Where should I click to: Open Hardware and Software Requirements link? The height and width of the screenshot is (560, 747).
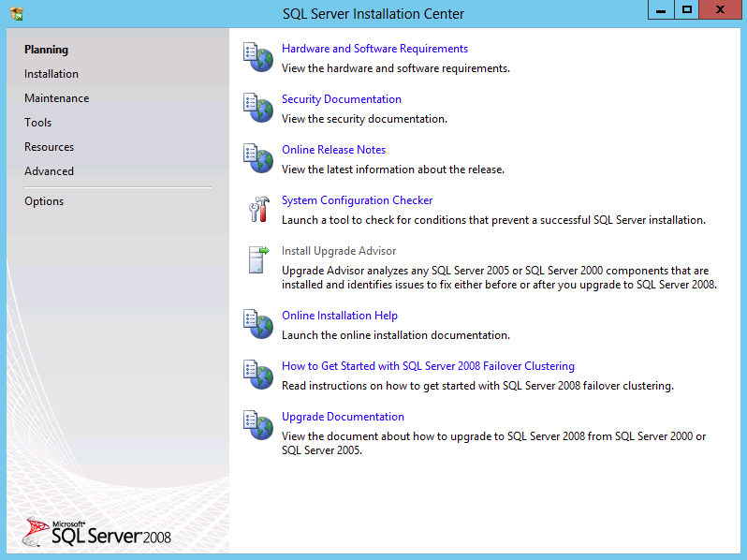click(x=375, y=49)
